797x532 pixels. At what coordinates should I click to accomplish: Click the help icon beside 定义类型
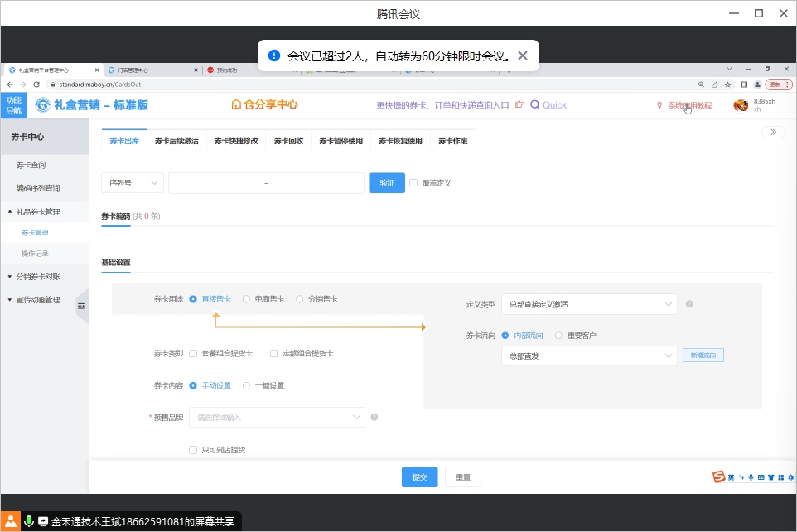689,304
